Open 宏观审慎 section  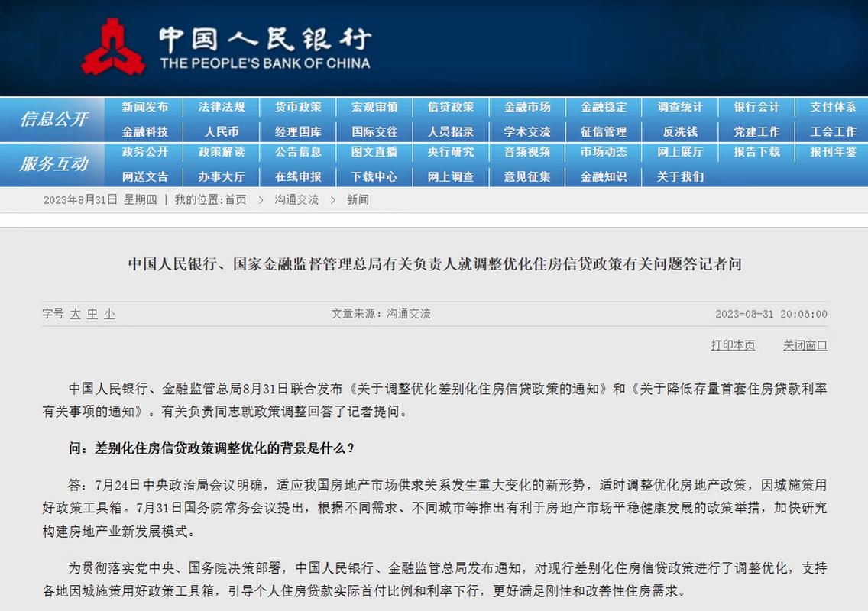pyautogui.click(x=374, y=107)
